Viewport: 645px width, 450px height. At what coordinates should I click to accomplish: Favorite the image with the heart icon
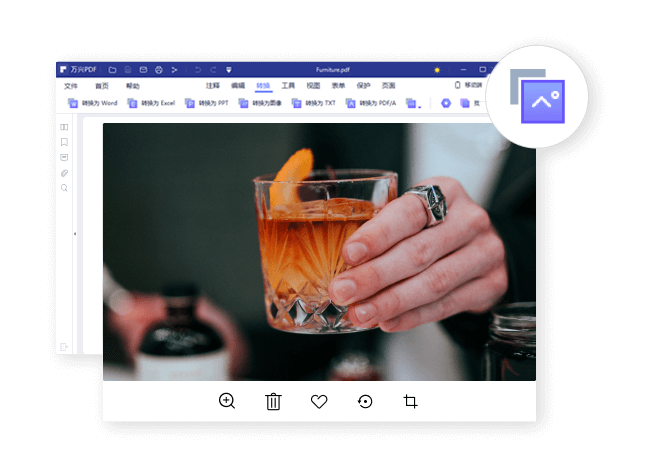click(319, 401)
